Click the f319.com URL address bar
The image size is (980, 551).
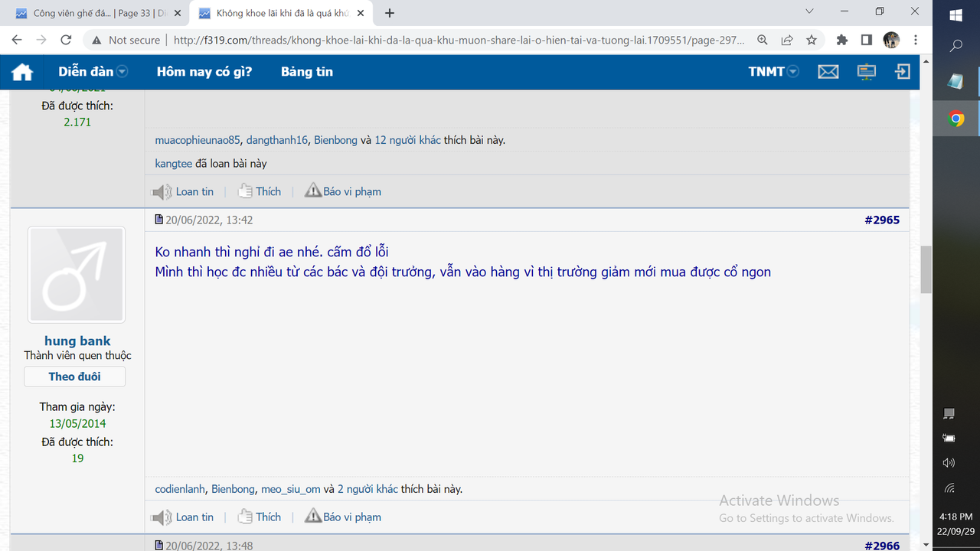[x=458, y=41]
